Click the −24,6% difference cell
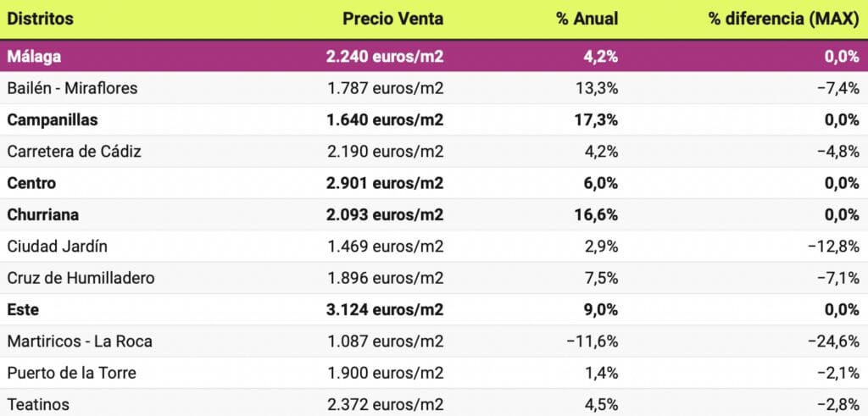 coord(835,341)
